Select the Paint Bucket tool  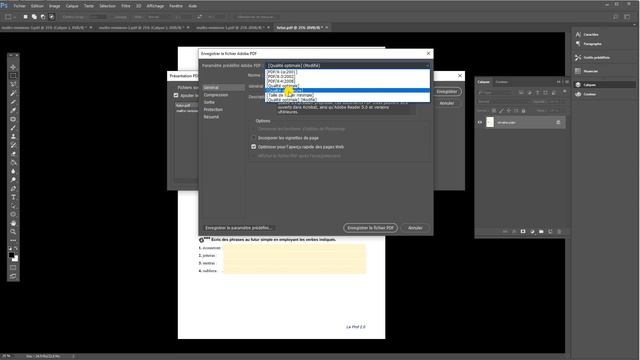click(x=13, y=162)
